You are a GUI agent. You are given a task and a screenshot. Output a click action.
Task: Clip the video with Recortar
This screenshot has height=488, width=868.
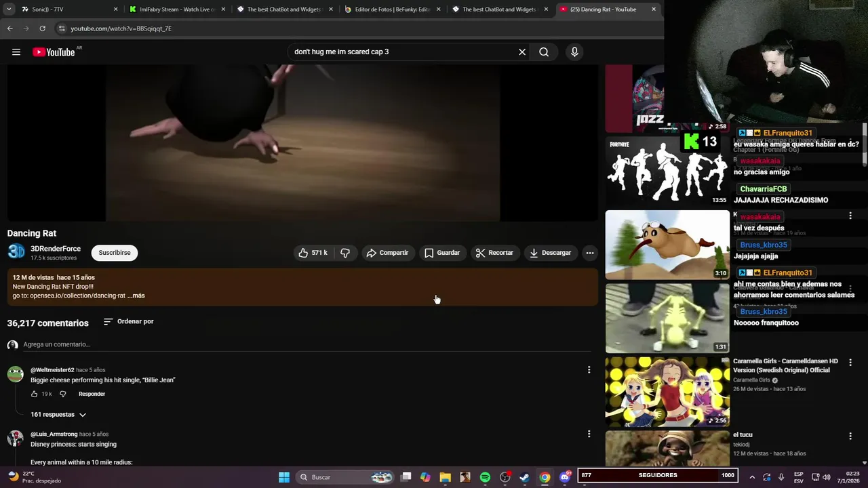494,253
